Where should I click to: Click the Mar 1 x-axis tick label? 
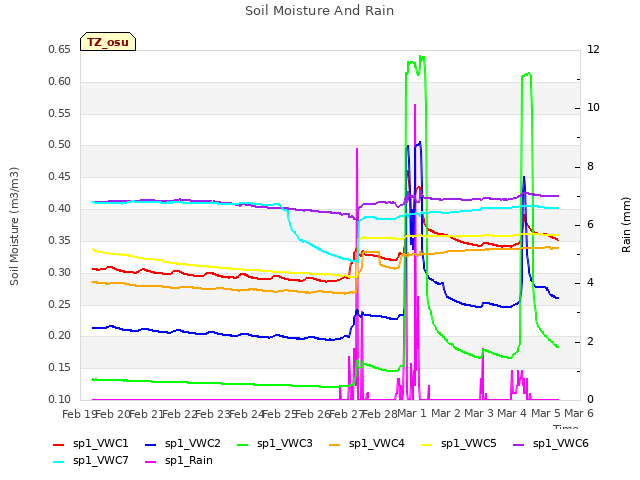(412, 413)
